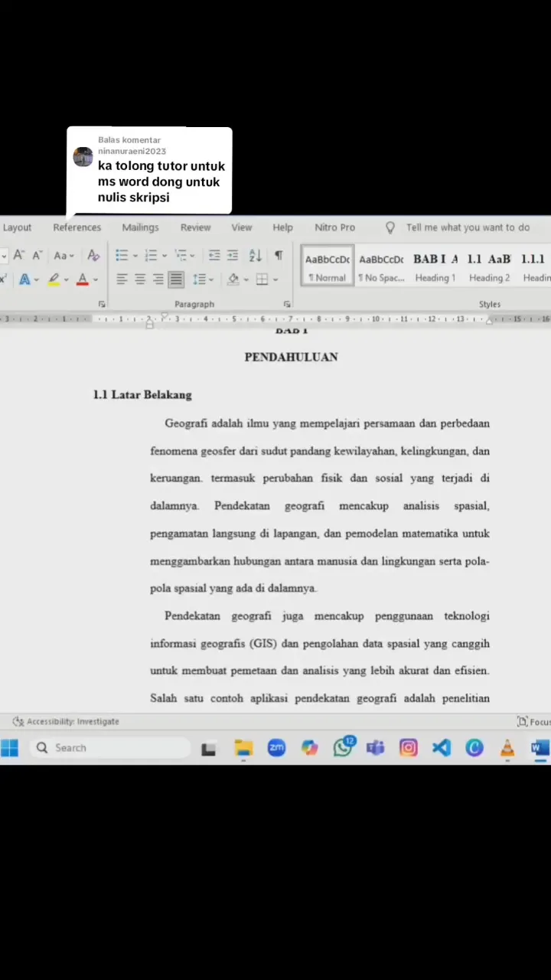Apply the red font color swatch
The image size is (551, 980).
(x=83, y=279)
